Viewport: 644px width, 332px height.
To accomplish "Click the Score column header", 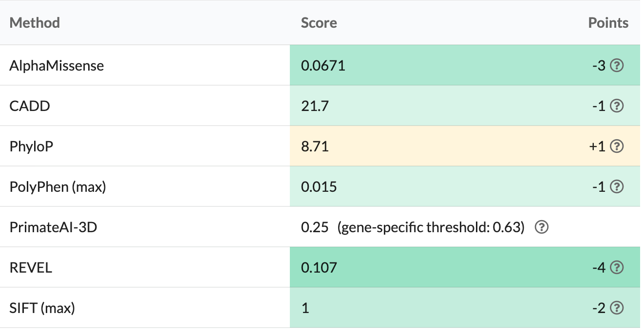I will pos(319,23).
